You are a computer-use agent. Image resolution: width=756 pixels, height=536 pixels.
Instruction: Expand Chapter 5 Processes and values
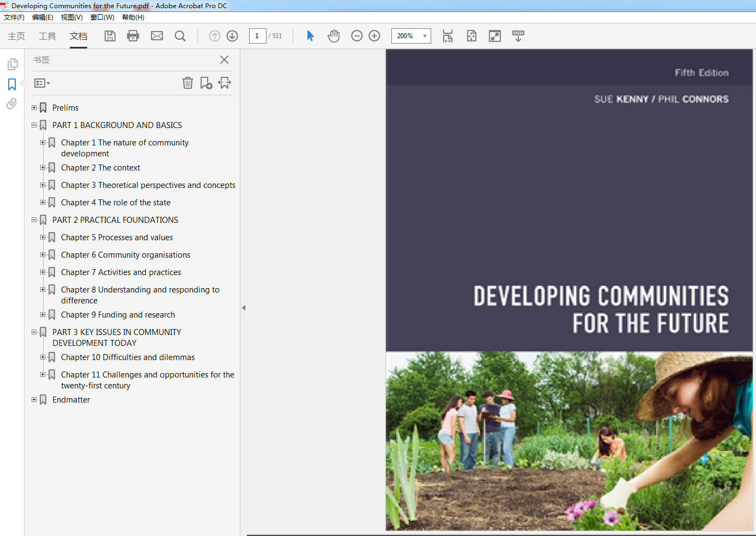pos(43,237)
